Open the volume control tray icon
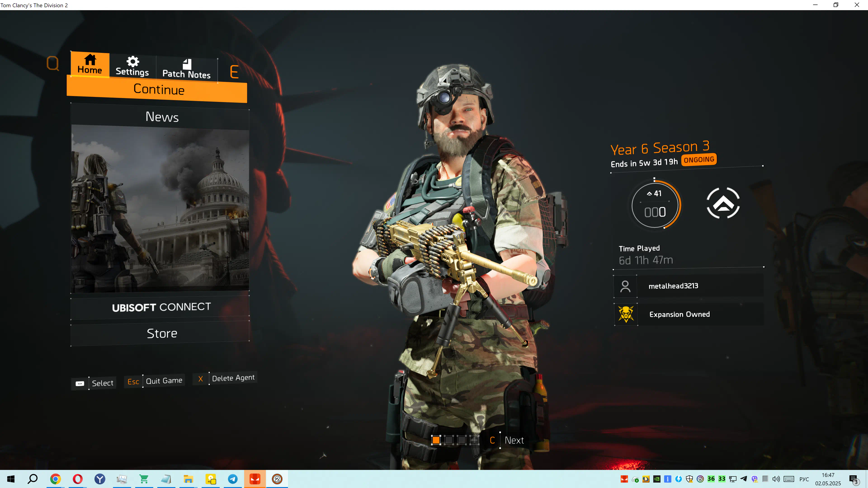Screen dimensions: 868x488 (776, 479)
